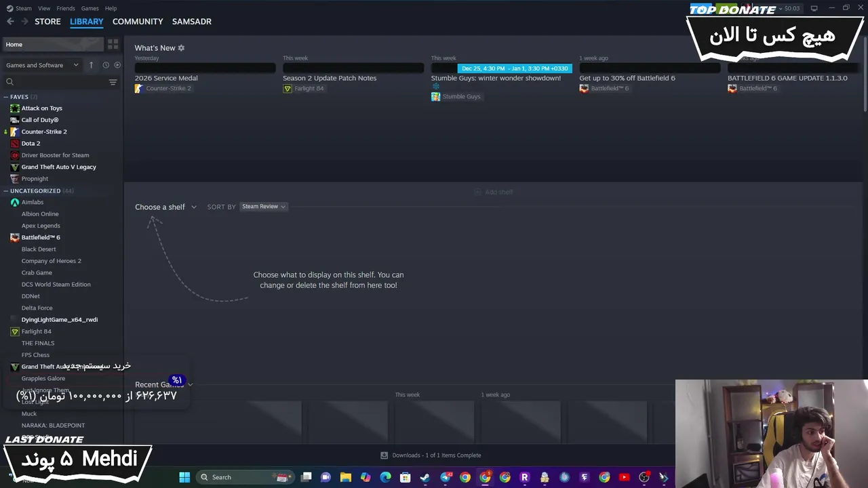Select Grand Theft Auto V Legacy
Screen dimensions: 868x488
(58, 167)
